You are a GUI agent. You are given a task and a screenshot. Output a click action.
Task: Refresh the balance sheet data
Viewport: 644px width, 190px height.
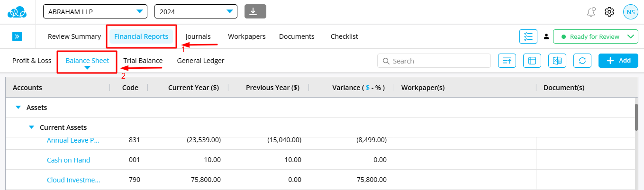coord(582,61)
